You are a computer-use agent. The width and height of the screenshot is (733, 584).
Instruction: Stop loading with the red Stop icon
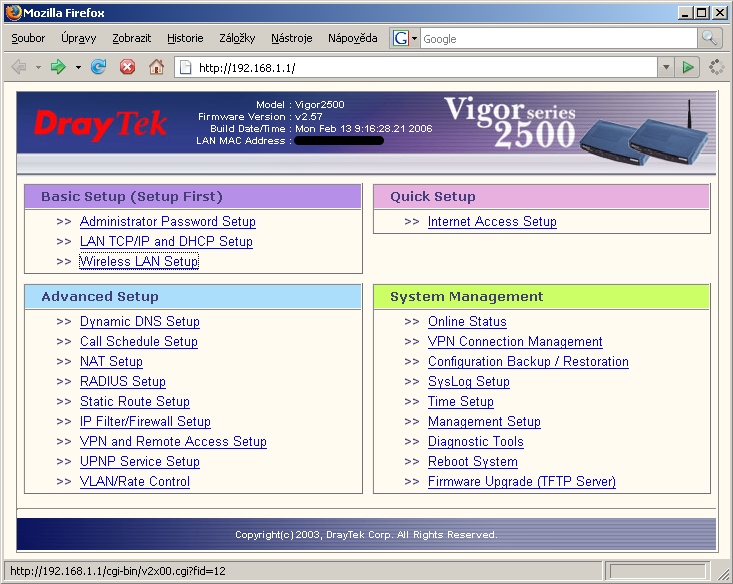point(127,67)
